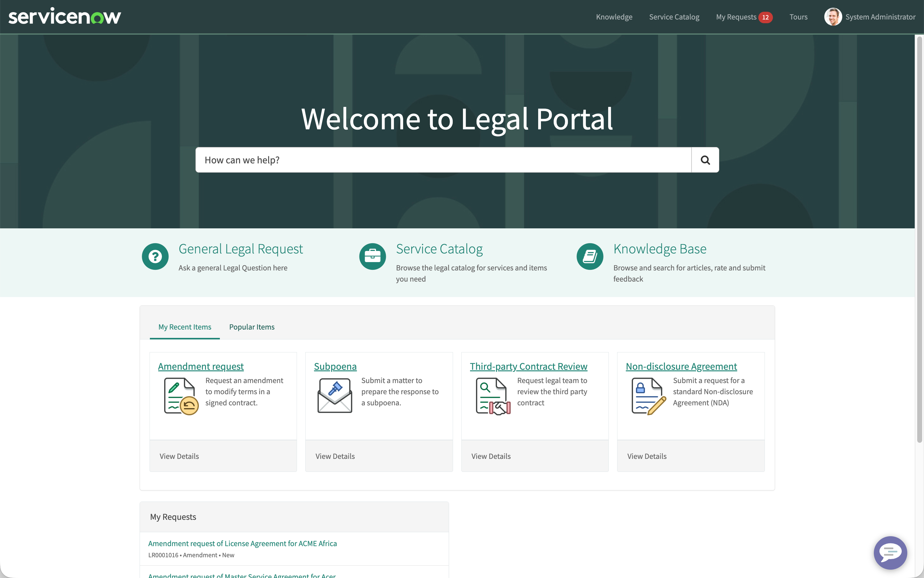Click the ServiceNow logo
The image size is (924, 578).
point(65,16)
